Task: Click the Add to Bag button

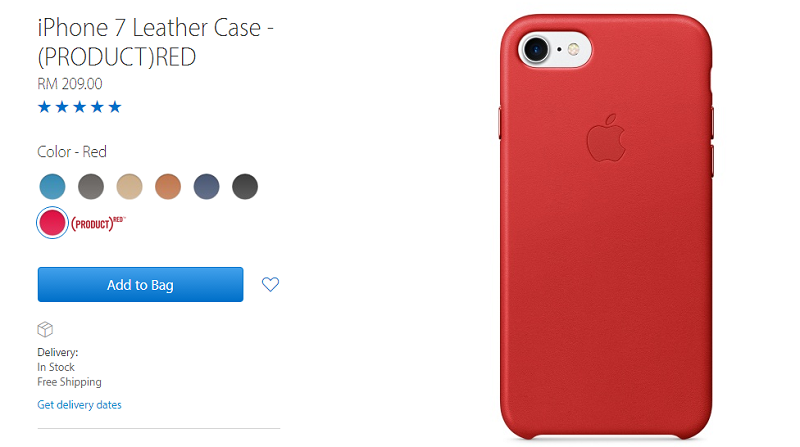Action: click(140, 284)
